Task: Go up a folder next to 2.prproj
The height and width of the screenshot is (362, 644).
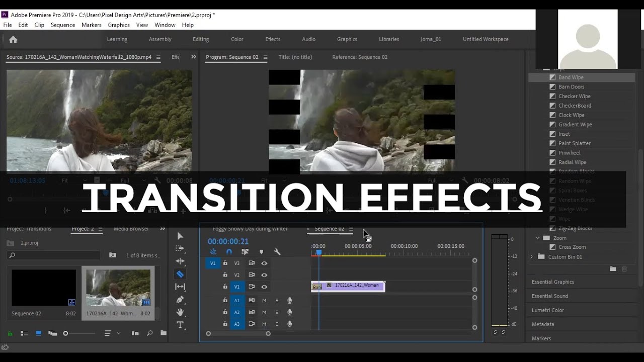Action: coord(10,243)
